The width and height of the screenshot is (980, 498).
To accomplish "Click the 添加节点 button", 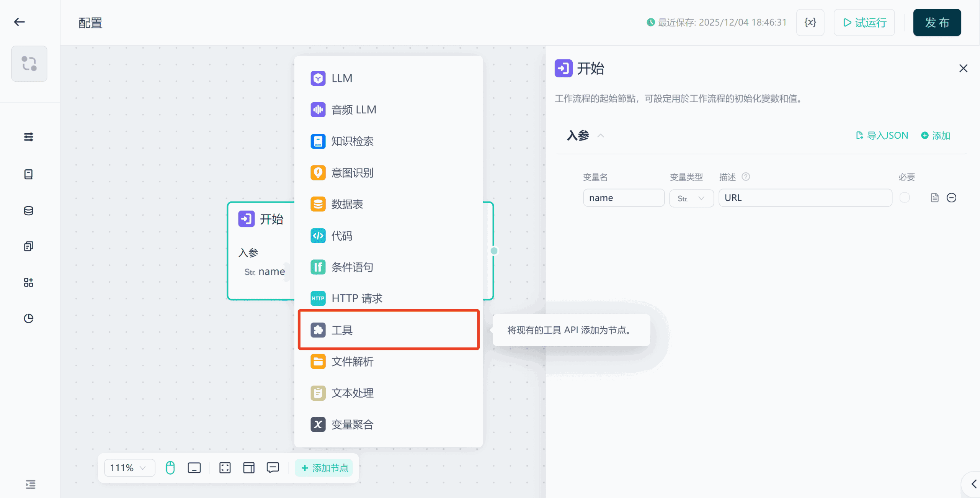I will coord(324,468).
